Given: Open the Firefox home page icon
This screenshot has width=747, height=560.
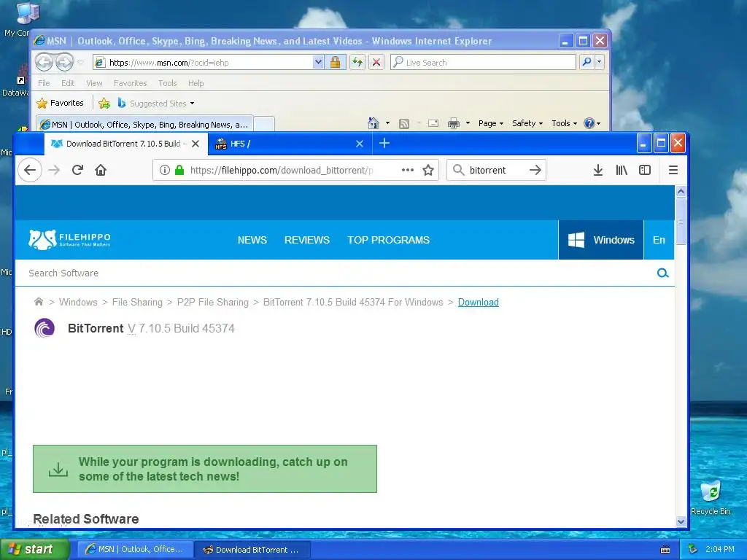Looking at the screenshot, I should [101, 170].
